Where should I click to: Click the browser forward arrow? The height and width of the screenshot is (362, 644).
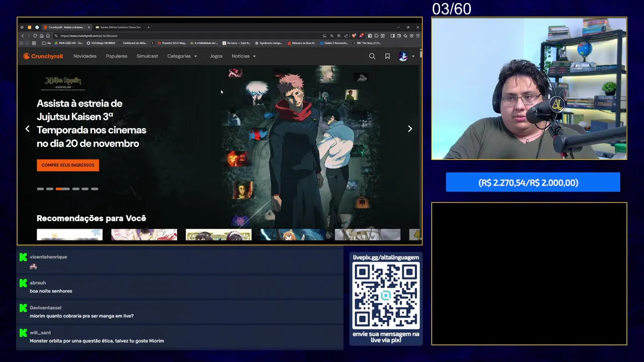pos(29,36)
